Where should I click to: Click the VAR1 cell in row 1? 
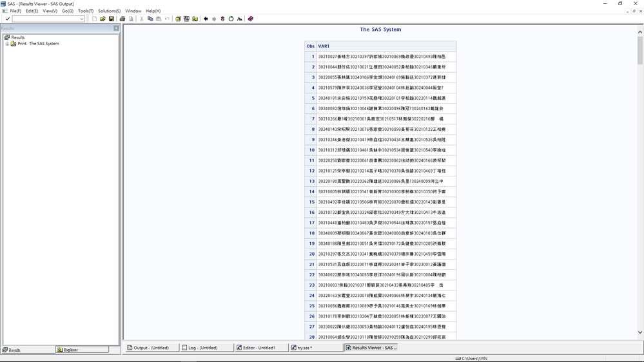[386, 57]
